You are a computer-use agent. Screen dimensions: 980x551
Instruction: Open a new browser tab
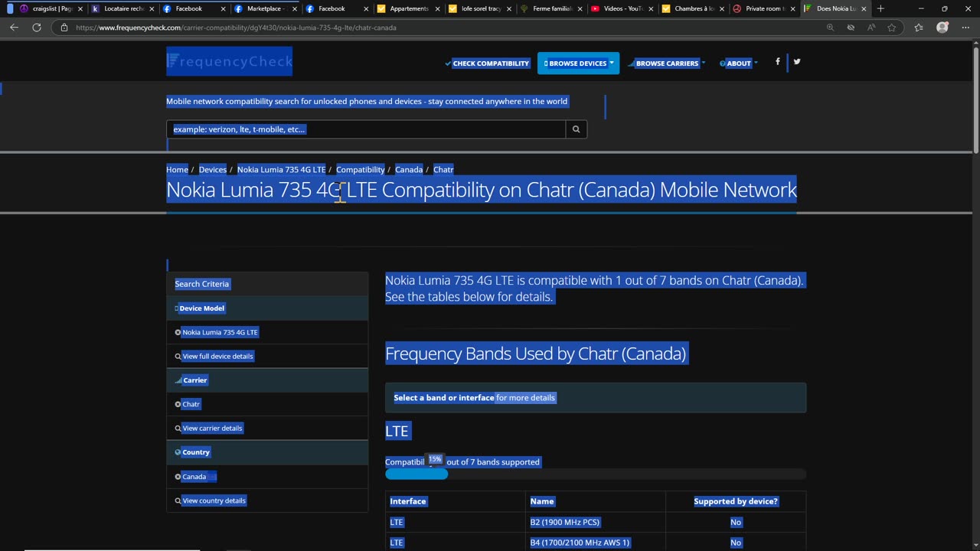(x=880, y=8)
